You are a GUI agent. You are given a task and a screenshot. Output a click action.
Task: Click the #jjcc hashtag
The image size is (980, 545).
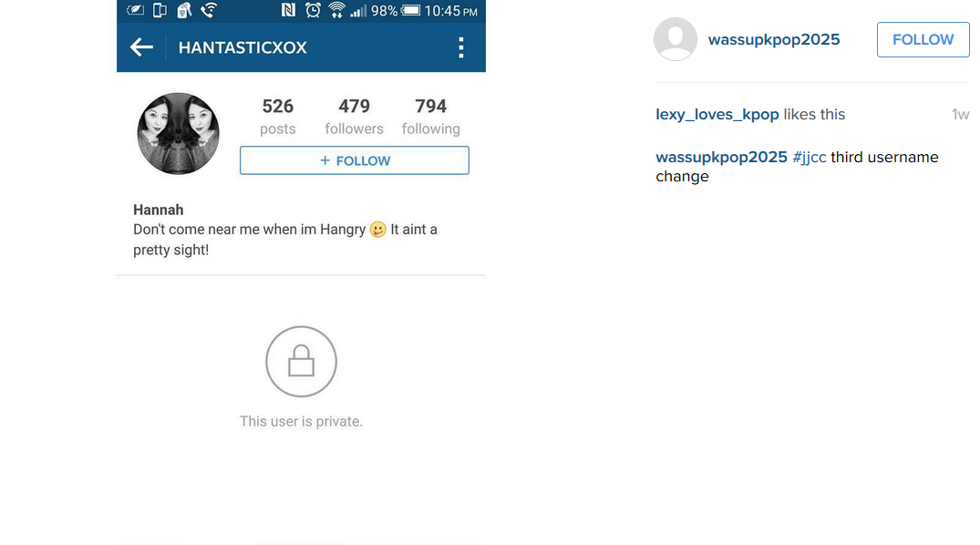(x=810, y=157)
